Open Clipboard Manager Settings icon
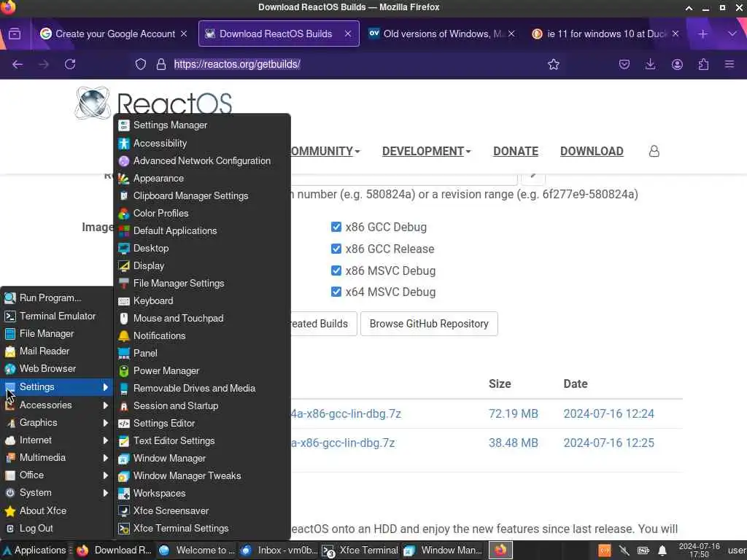The width and height of the screenshot is (747, 560). 124,195
